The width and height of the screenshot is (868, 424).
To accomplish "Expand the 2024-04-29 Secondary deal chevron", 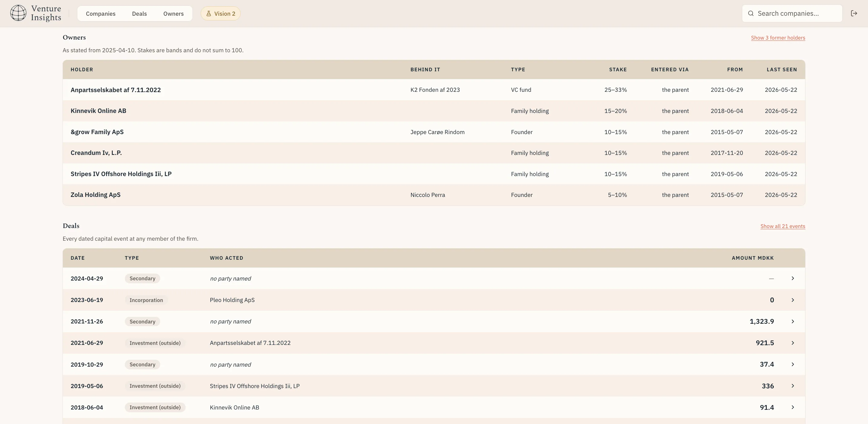I will pyautogui.click(x=792, y=278).
